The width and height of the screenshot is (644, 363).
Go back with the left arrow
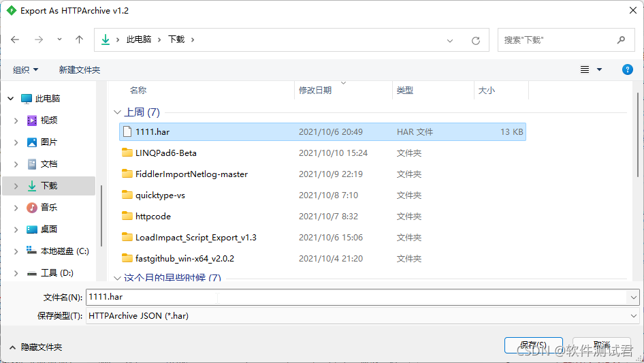coord(15,40)
